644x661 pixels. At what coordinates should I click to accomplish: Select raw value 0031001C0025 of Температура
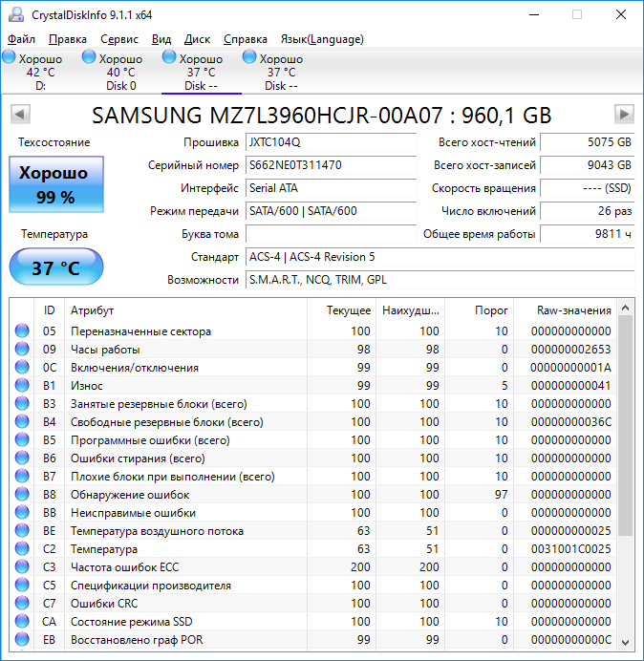coord(570,548)
